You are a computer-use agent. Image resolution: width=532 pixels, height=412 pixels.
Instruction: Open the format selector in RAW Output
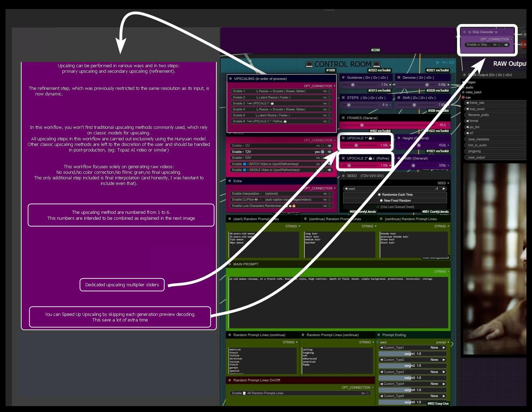click(495, 121)
